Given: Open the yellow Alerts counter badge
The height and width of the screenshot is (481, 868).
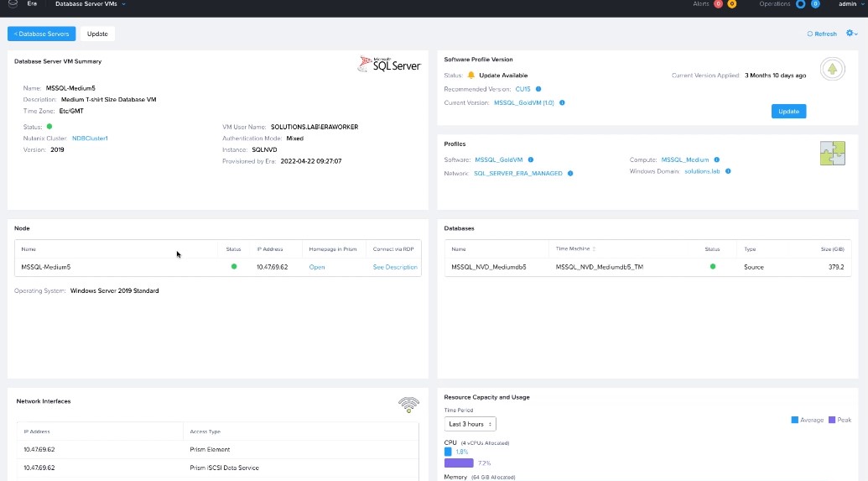Looking at the screenshot, I should tap(732, 4).
